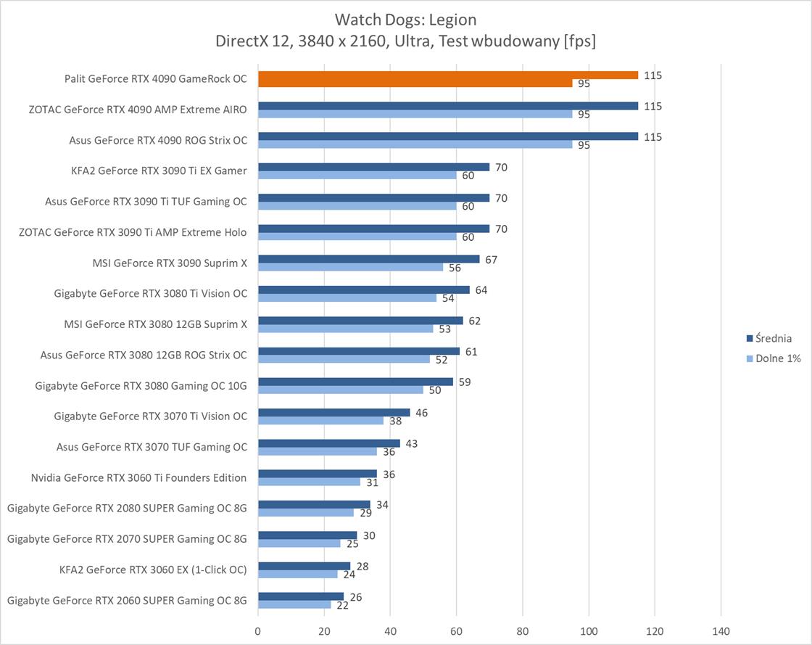812x645 pixels.
Task: Click the label 'Gigabyte GeForce RTX 2070 SUPER Gaming OC 8G'
Action: [127, 539]
